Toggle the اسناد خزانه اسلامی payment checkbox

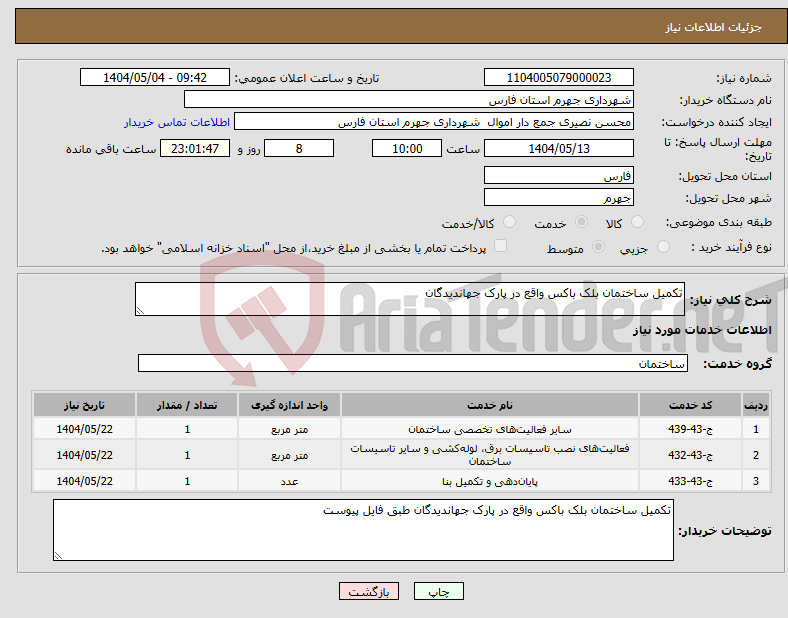click(x=500, y=246)
